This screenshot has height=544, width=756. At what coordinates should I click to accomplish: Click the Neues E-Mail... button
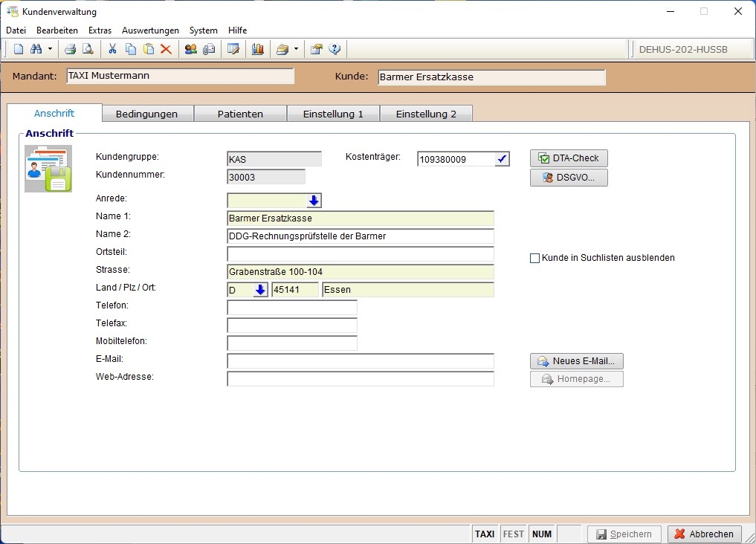(x=577, y=361)
